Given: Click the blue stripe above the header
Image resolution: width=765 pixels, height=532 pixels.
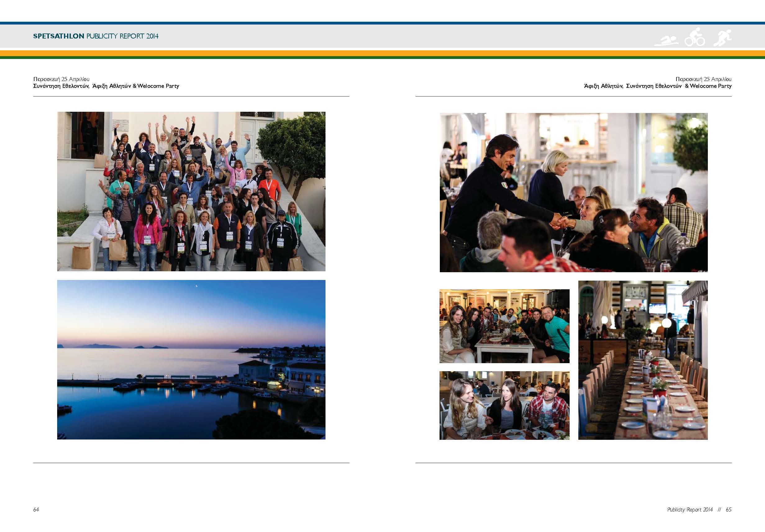Looking at the screenshot, I should point(383,23).
